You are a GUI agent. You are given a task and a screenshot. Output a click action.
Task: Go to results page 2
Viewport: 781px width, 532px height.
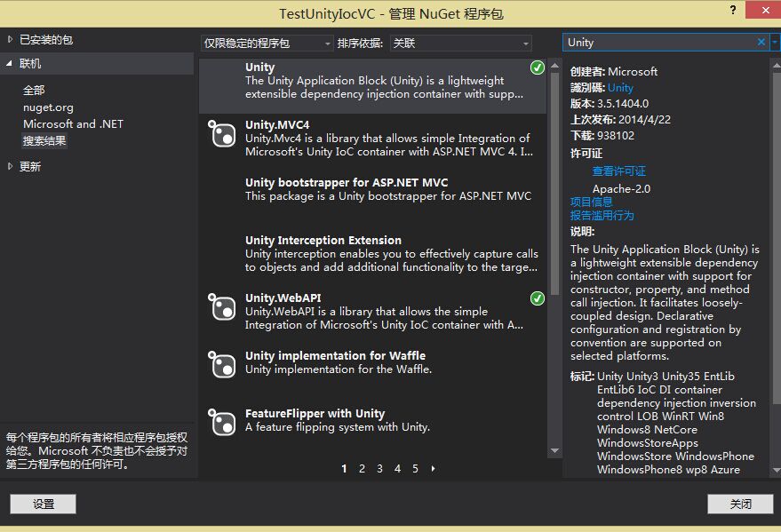click(362, 468)
